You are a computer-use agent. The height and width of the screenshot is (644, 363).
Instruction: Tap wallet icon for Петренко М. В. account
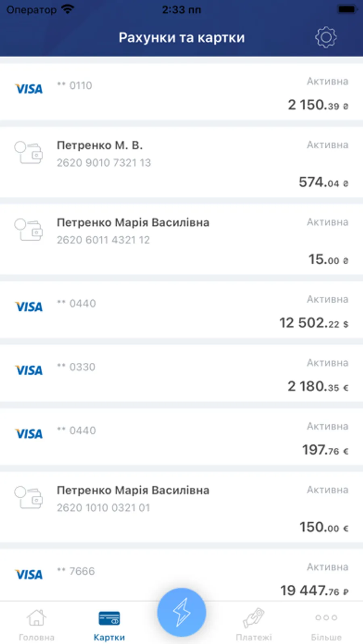tap(29, 152)
